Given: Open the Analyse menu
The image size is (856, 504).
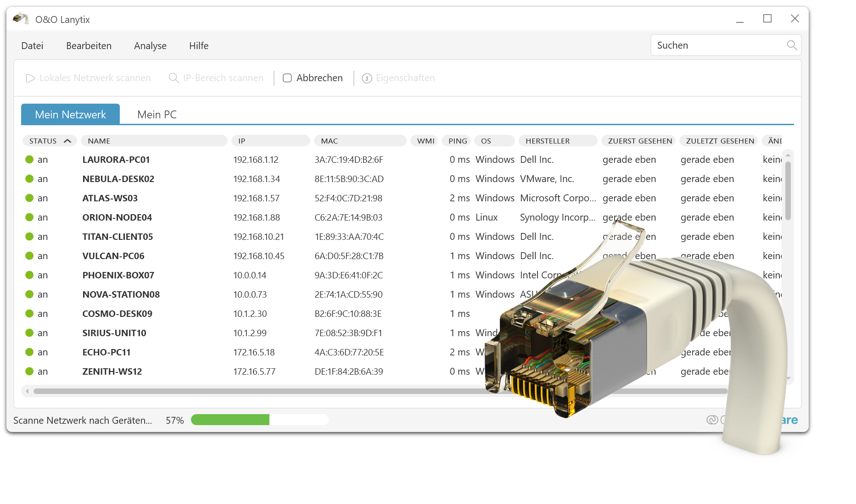Looking at the screenshot, I should point(150,46).
